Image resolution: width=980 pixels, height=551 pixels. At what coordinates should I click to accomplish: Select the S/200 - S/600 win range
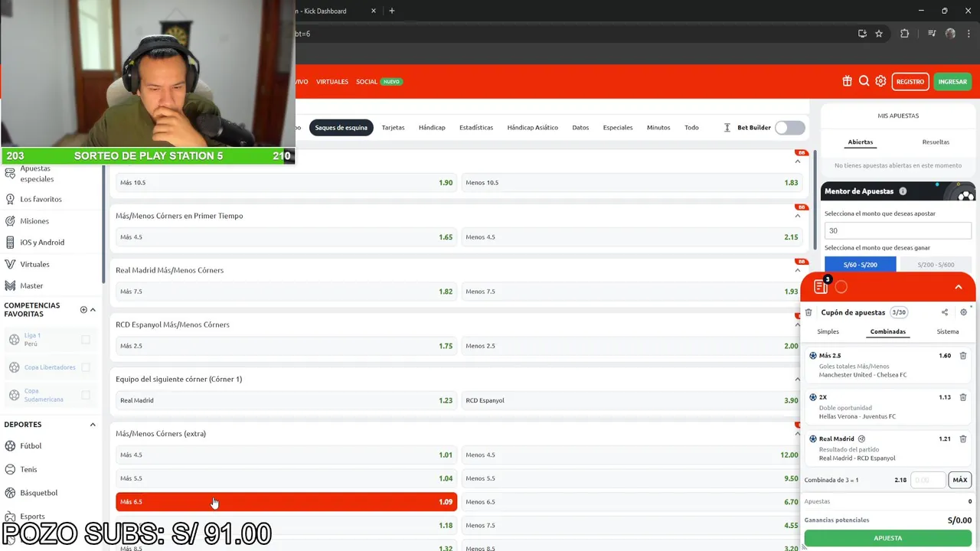(936, 265)
